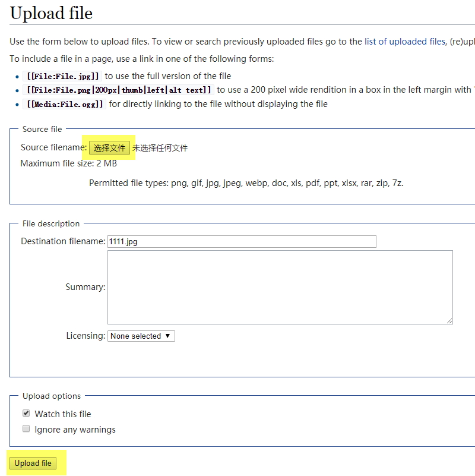
Task: Click the [[Media:File.ogg]] code example
Action: coord(65,104)
